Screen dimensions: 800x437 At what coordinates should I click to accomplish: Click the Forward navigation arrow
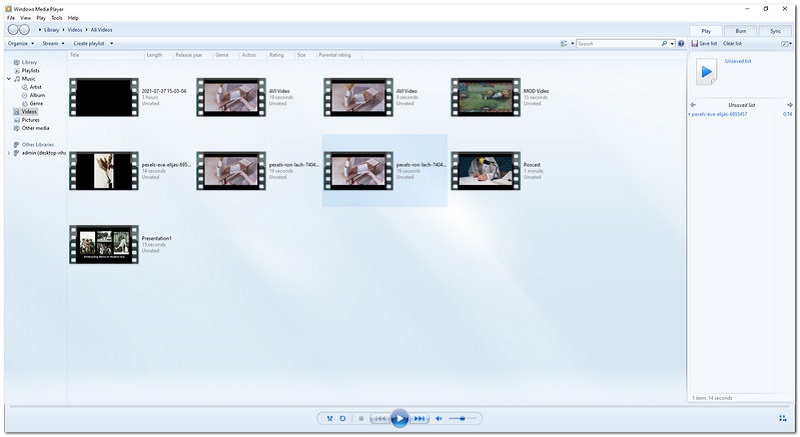point(24,30)
